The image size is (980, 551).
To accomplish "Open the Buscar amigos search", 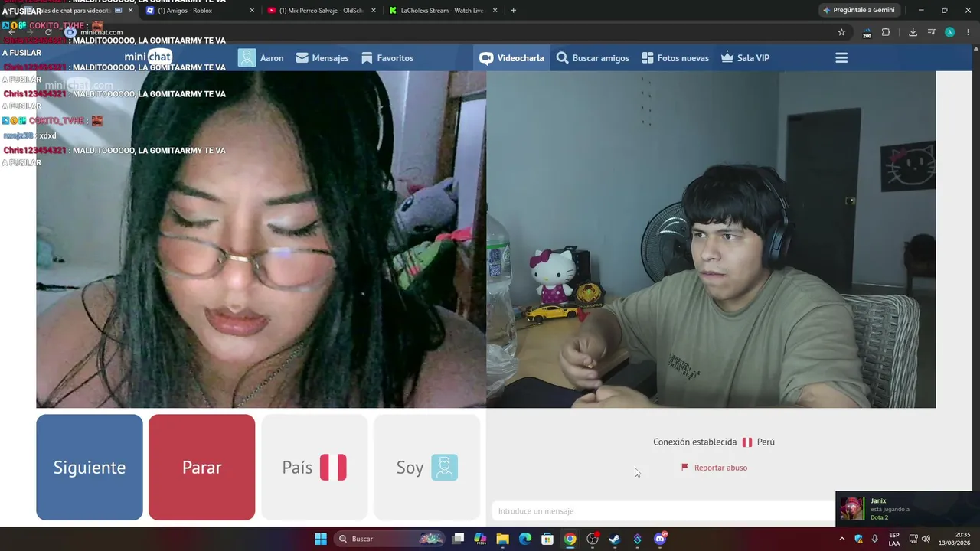I will (593, 58).
